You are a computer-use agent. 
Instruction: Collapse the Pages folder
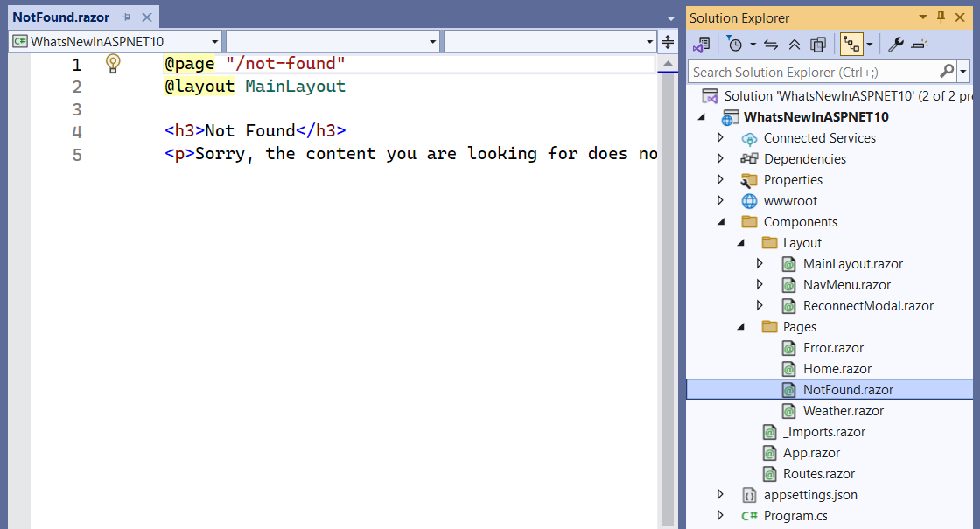tap(739, 326)
